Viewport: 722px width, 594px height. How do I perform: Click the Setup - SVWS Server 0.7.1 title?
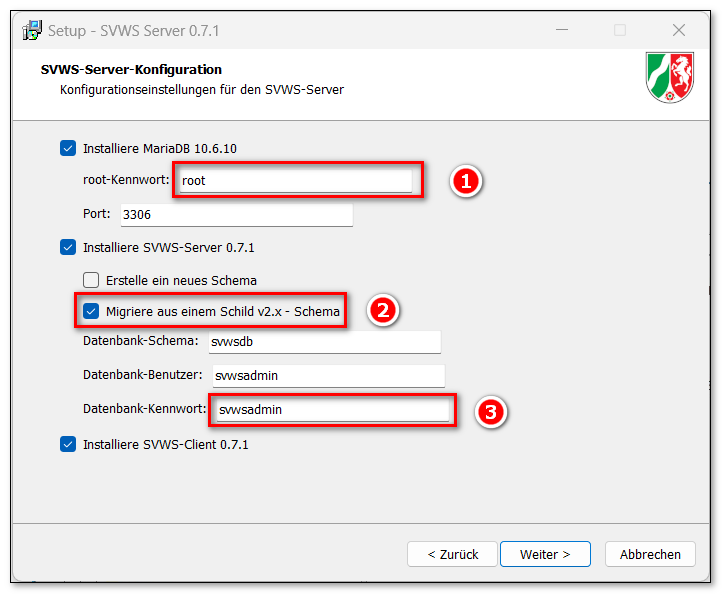(x=134, y=31)
